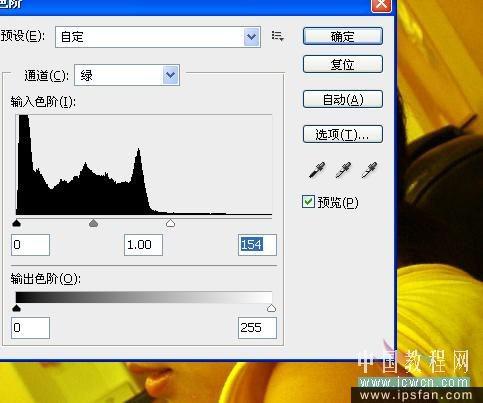Open the preset options menu icon
This screenshot has height=403, width=483.
(277, 36)
